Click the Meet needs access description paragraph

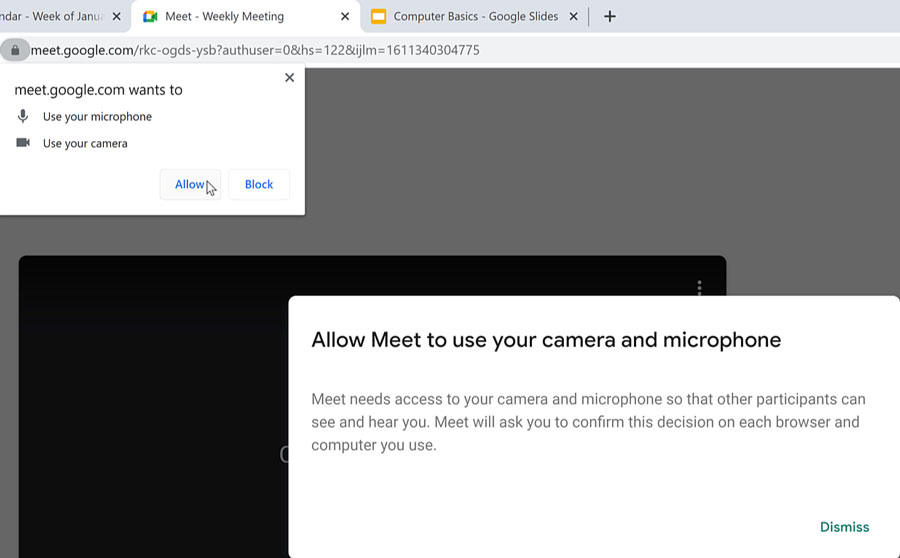pyautogui.click(x=588, y=422)
